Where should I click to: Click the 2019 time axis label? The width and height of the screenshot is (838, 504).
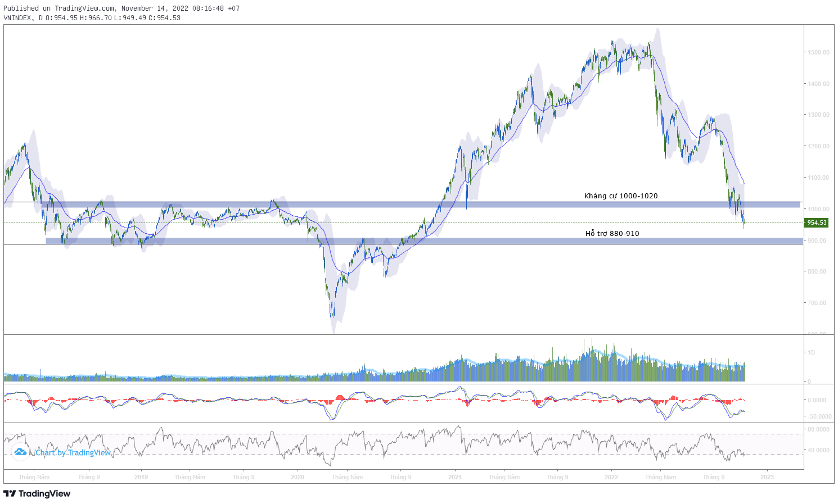(141, 477)
